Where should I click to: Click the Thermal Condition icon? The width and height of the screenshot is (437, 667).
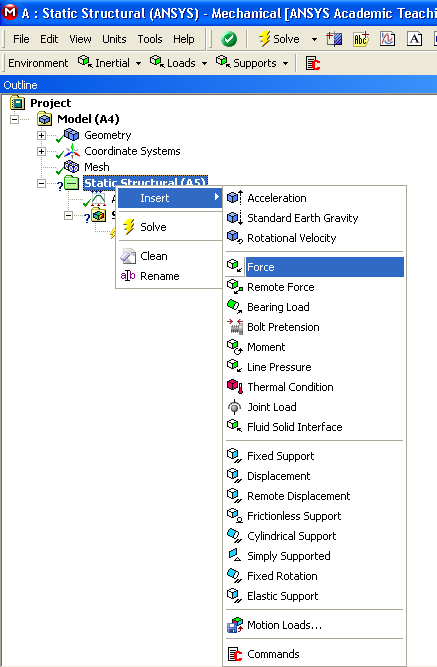(234, 387)
